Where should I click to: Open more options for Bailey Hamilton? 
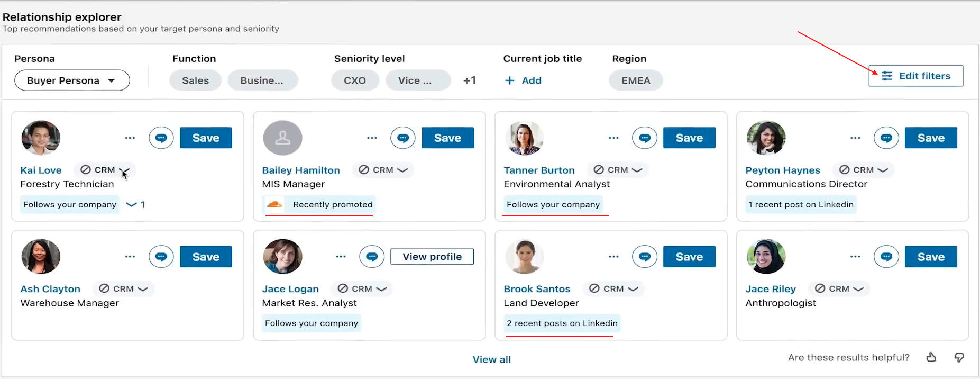click(372, 138)
